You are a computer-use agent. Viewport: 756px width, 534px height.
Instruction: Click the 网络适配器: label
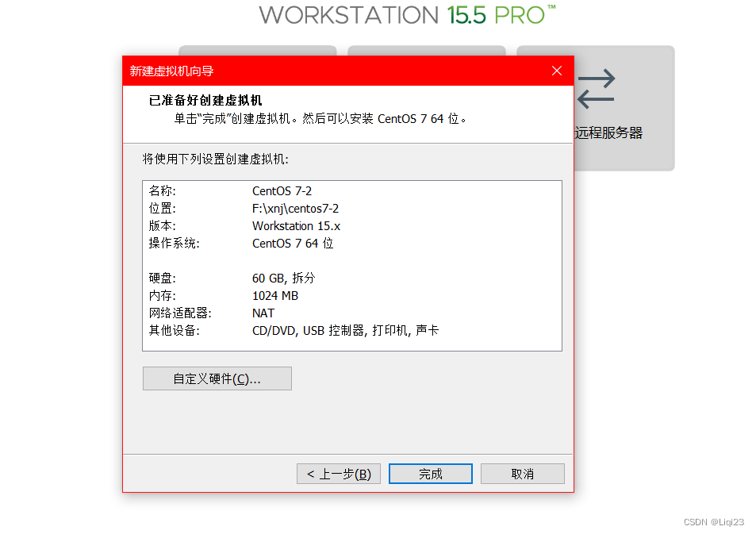pos(180,313)
